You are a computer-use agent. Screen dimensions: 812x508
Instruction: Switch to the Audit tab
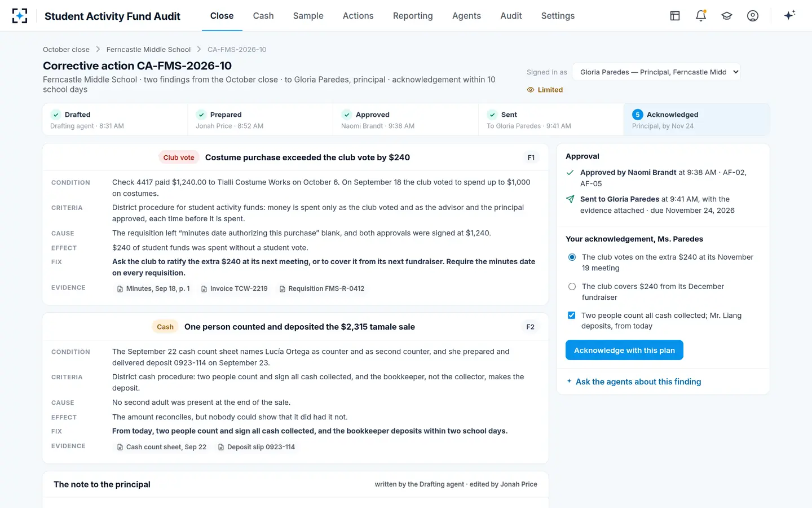[511, 16]
